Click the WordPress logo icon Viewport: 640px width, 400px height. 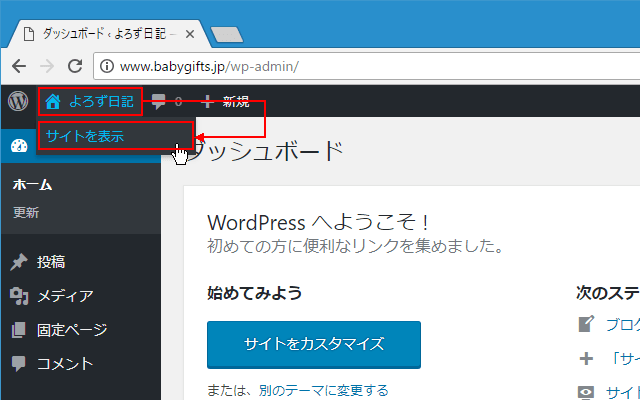18,101
